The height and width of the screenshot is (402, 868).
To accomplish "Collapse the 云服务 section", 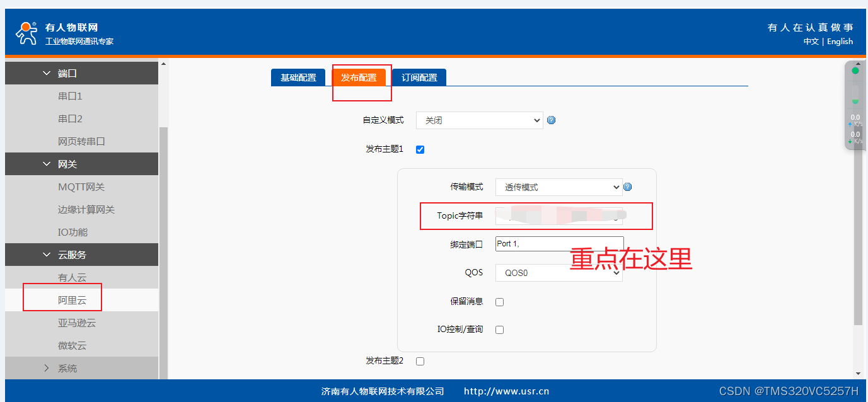I will click(x=81, y=255).
